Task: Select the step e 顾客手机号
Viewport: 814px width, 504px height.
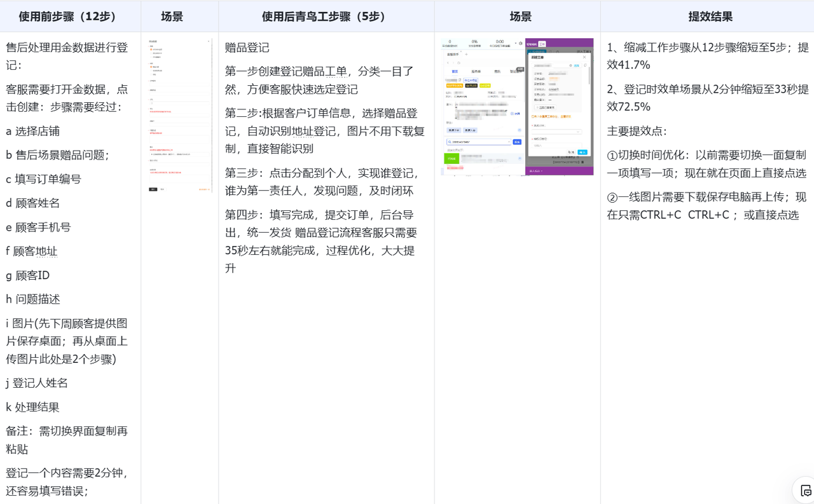Action: (x=38, y=228)
